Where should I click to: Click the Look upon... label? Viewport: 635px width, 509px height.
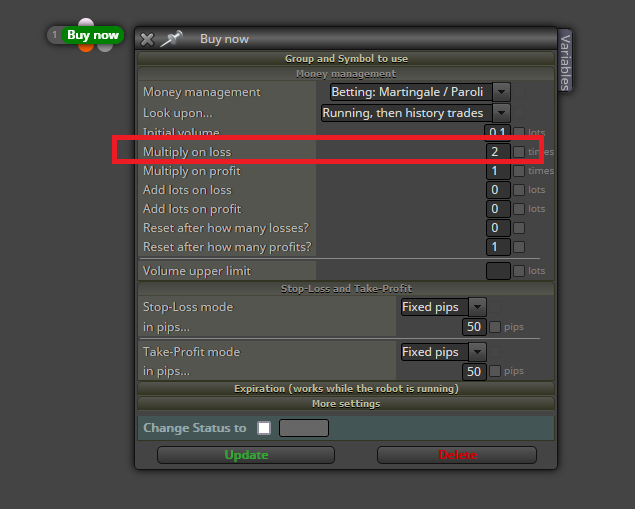[177, 113]
